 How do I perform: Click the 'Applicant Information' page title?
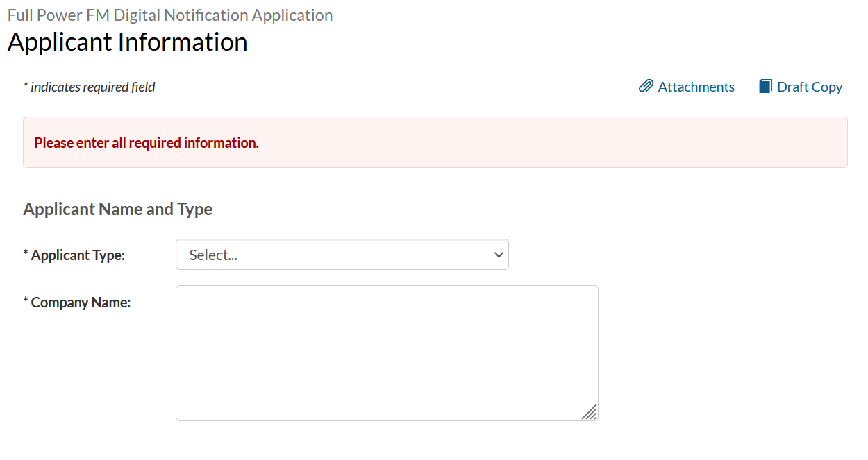click(127, 42)
